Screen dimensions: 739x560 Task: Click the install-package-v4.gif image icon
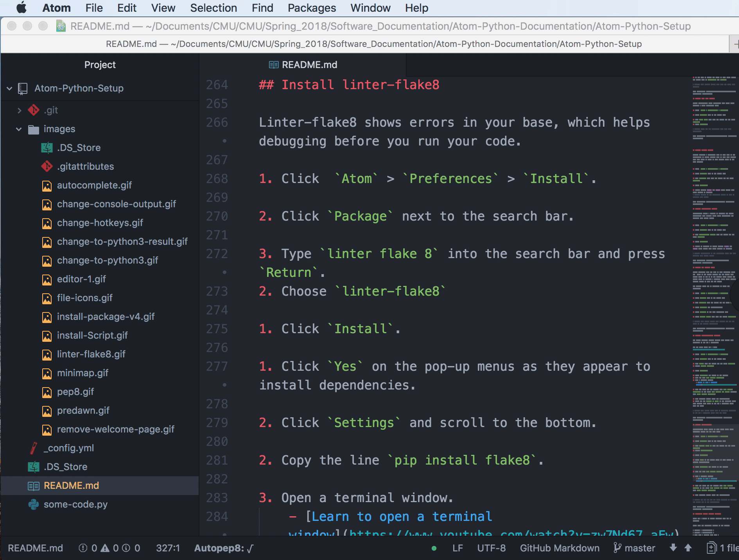(47, 317)
